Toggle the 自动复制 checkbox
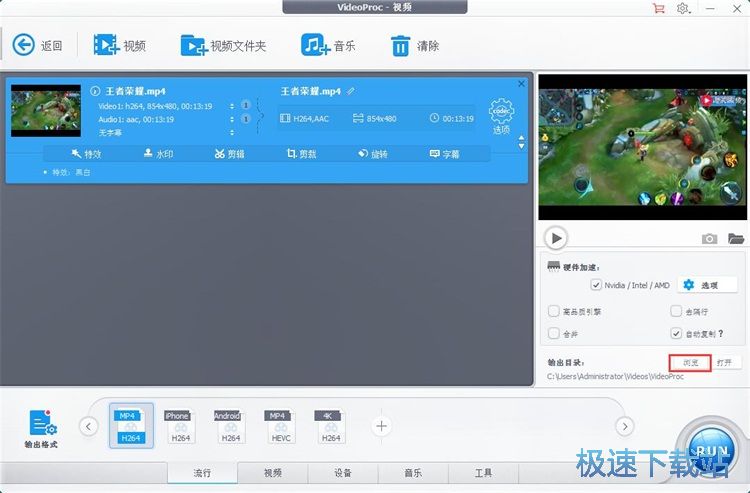The height and width of the screenshot is (493, 750). click(x=675, y=333)
